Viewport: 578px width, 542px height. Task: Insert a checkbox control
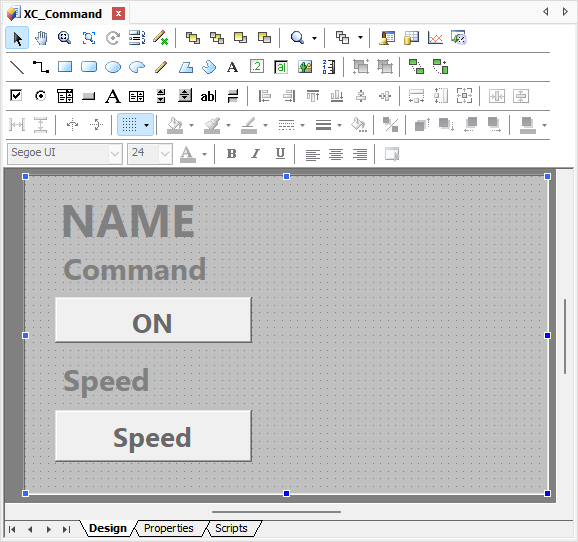(x=16, y=95)
